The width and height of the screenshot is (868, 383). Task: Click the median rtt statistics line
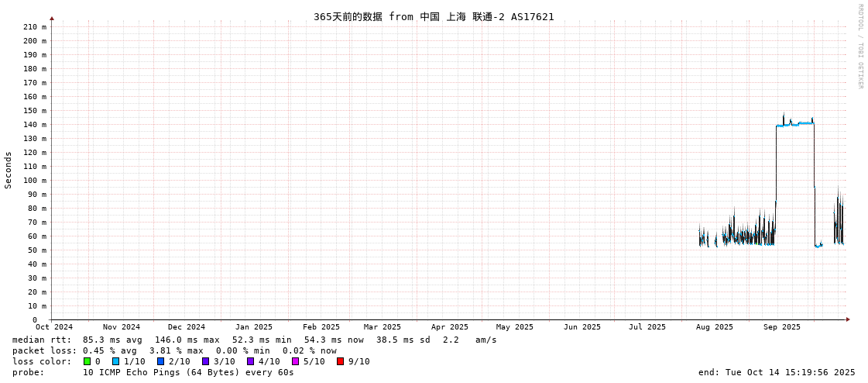pyautogui.click(x=255, y=340)
